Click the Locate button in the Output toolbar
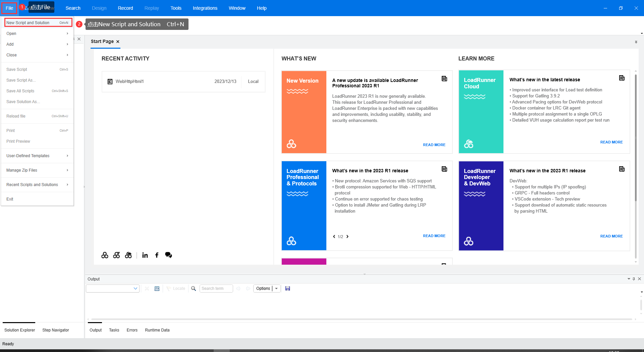Image resolution: width=644 pixels, height=352 pixels. [x=176, y=289]
